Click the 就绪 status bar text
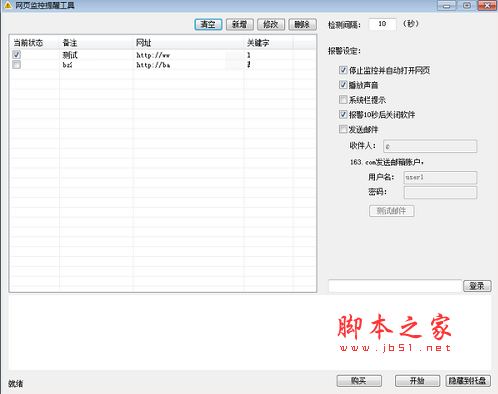 point(16,384)
